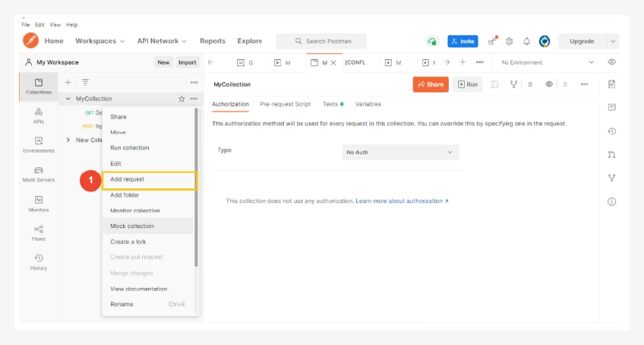Click the back arrow in tab bar
This screenshot has height=345, width=644.
[210, 62]
